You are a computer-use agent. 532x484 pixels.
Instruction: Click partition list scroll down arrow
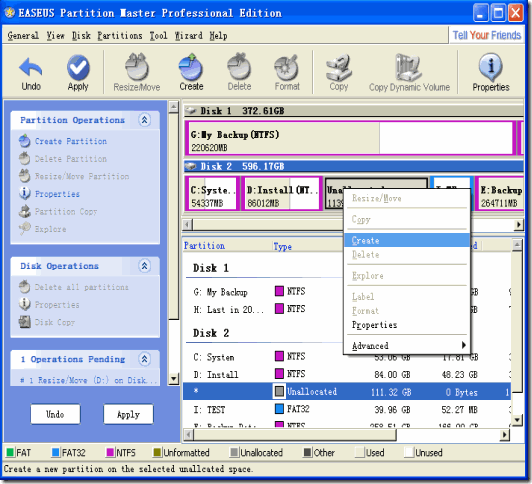(x=516, y=420)
